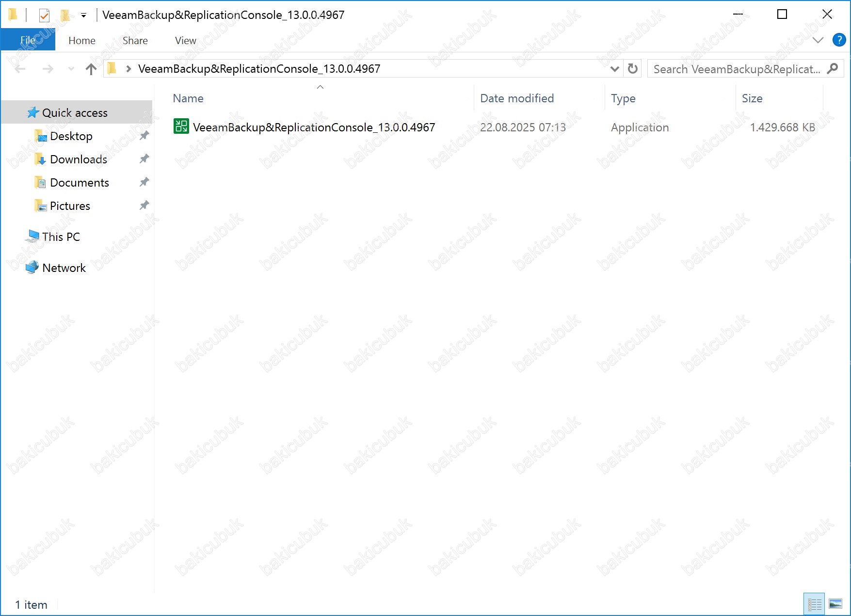Open Documents in navigation pane
Image resolution: width=851 pixels, height=616 pixels.
pos(80,183)
